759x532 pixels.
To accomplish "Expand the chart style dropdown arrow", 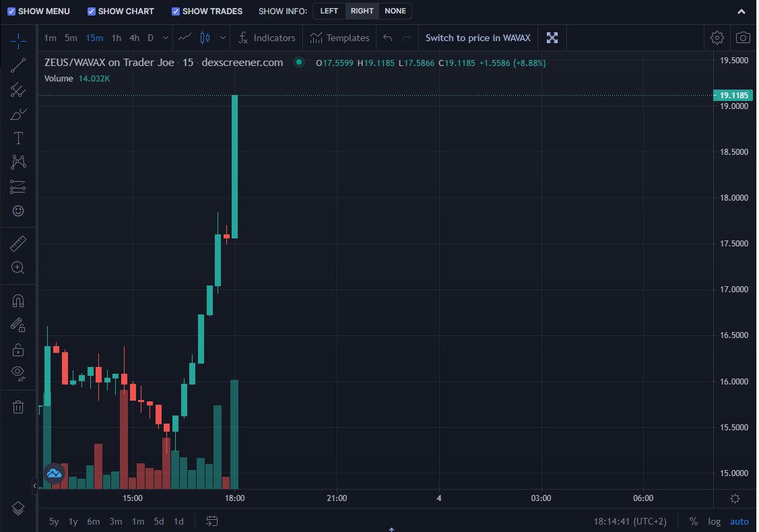I will (x=223, y=38).
